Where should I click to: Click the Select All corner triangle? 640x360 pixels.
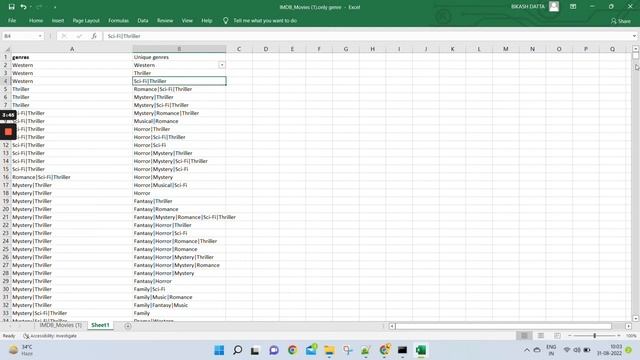click(x=6, y=49)
